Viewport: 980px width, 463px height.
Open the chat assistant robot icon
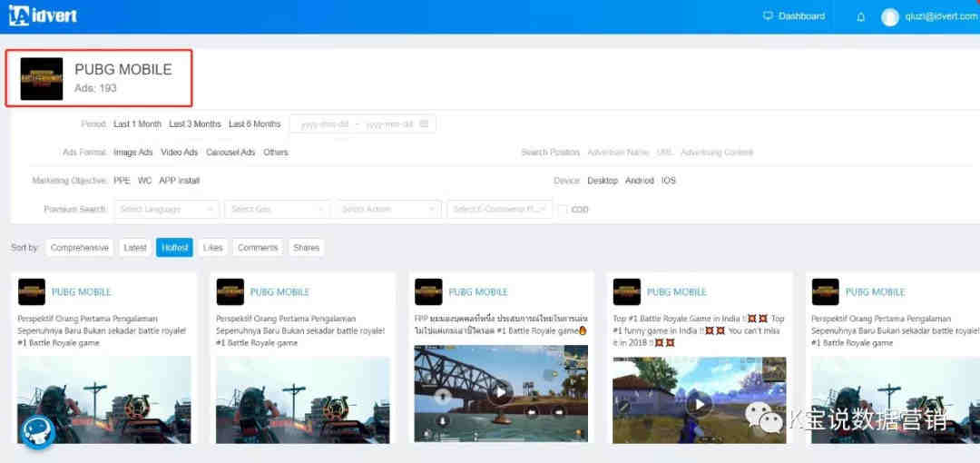click(38, 432)
